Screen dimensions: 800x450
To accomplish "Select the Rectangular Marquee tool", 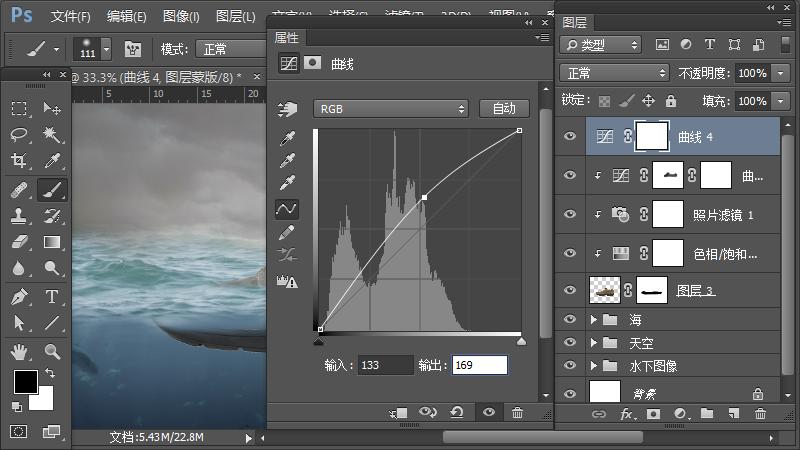I will [x=19, y=108].
